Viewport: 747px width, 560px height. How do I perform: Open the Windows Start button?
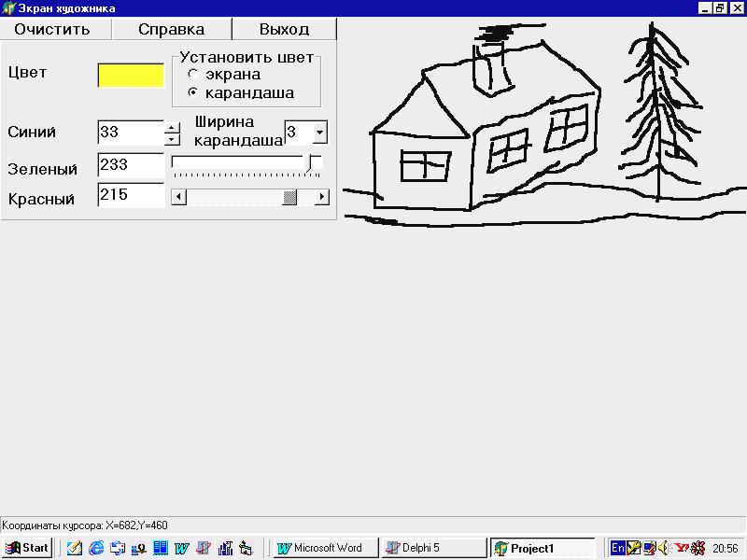[x=27, y=548]
